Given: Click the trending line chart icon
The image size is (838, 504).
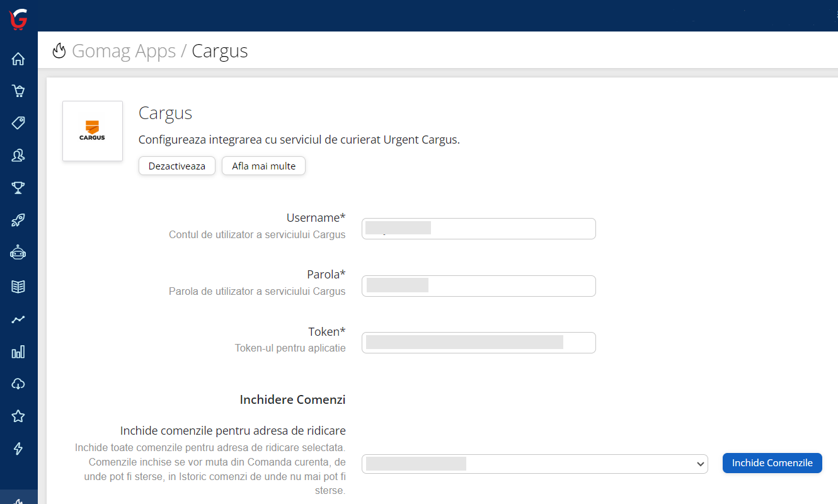Looking at the screenshot, I should [x=18, y=318].
